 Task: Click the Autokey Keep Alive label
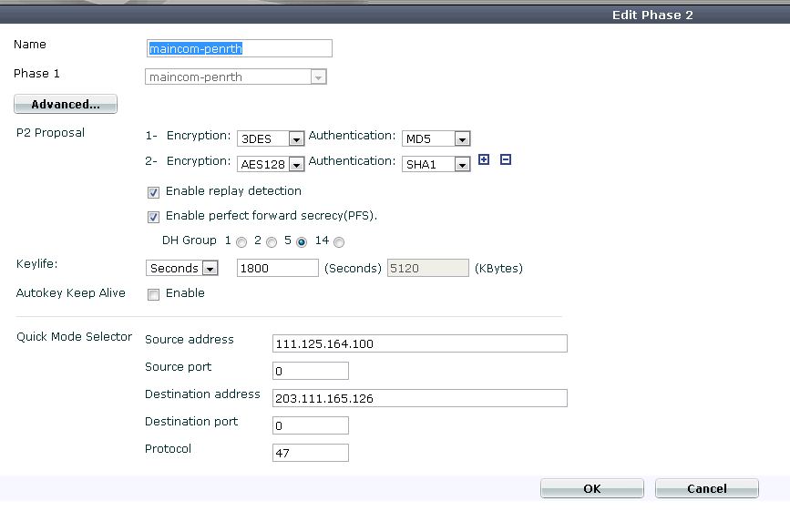[x=70, y=293]
